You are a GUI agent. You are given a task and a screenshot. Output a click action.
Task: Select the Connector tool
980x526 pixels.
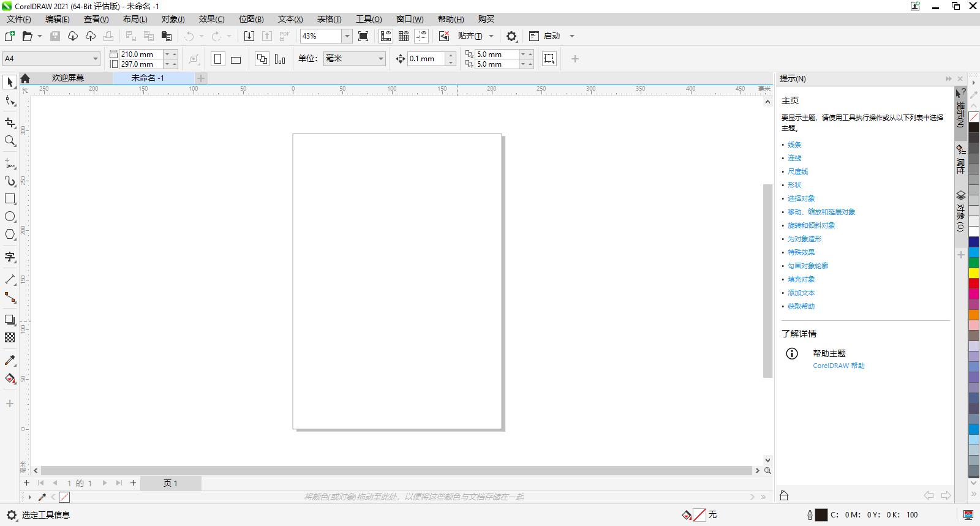point(10,298)
